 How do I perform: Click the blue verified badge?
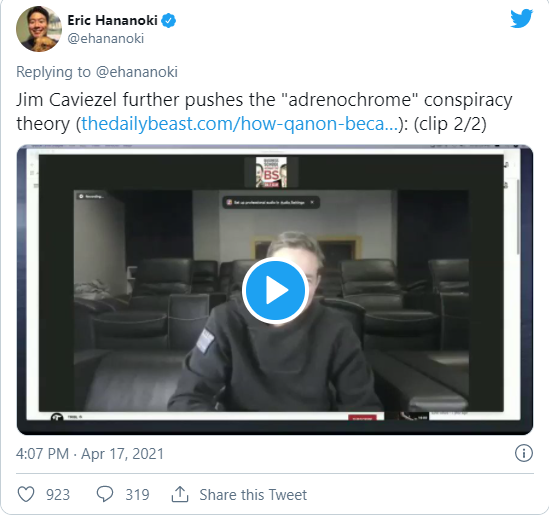(x=168, y=21)
